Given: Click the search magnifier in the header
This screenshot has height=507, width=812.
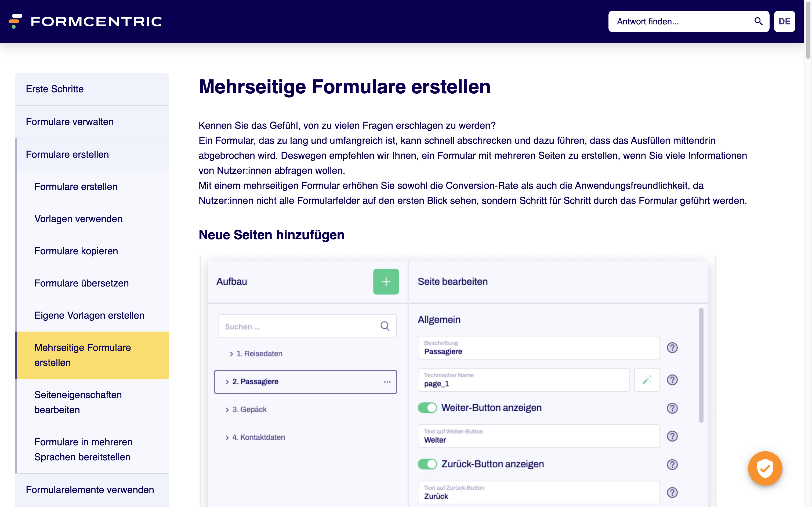Looking at the screenshot, I should pos(758,21).
